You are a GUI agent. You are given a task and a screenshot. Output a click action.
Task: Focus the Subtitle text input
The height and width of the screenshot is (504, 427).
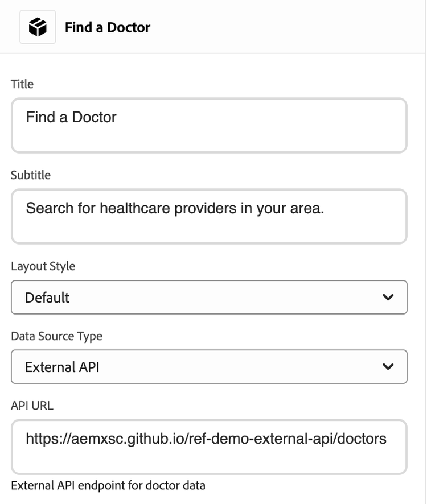[209, 217]
